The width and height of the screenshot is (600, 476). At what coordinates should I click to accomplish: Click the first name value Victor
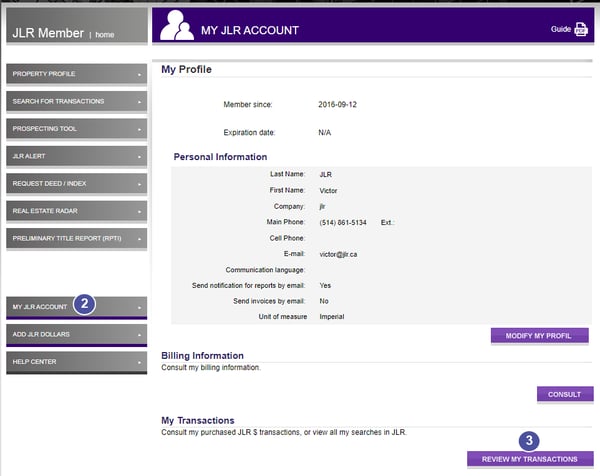pyautogui.click(x=328, y=191)
